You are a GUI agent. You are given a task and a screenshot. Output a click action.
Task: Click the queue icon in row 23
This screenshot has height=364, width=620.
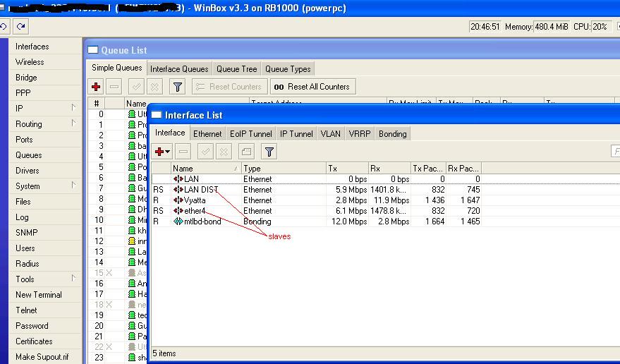point(132,357)
